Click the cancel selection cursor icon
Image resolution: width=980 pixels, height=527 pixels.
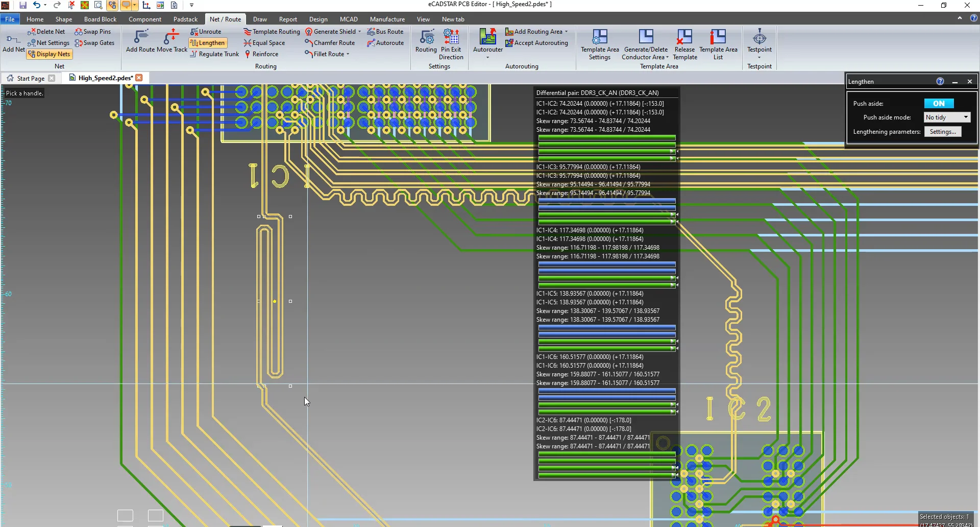pos(71,5)
